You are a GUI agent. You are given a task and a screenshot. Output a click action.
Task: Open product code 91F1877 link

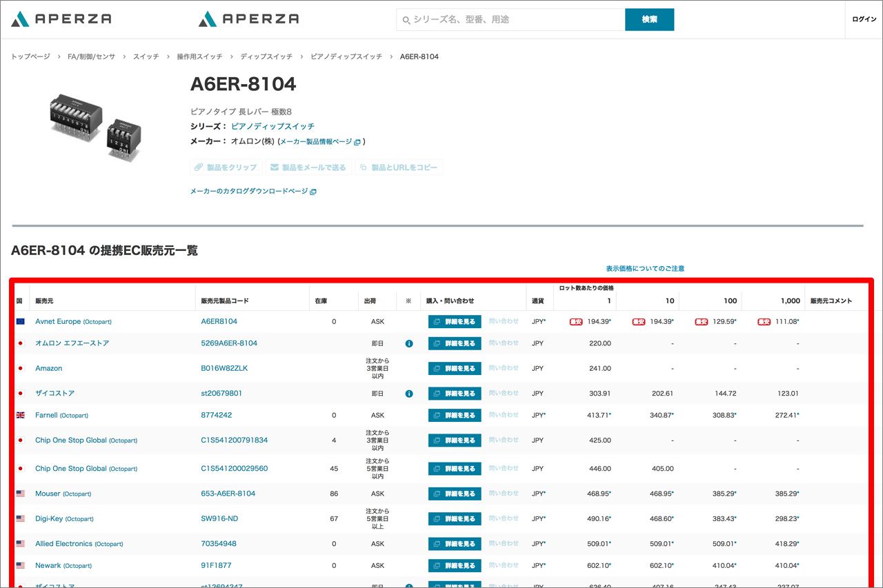[217, 565]
